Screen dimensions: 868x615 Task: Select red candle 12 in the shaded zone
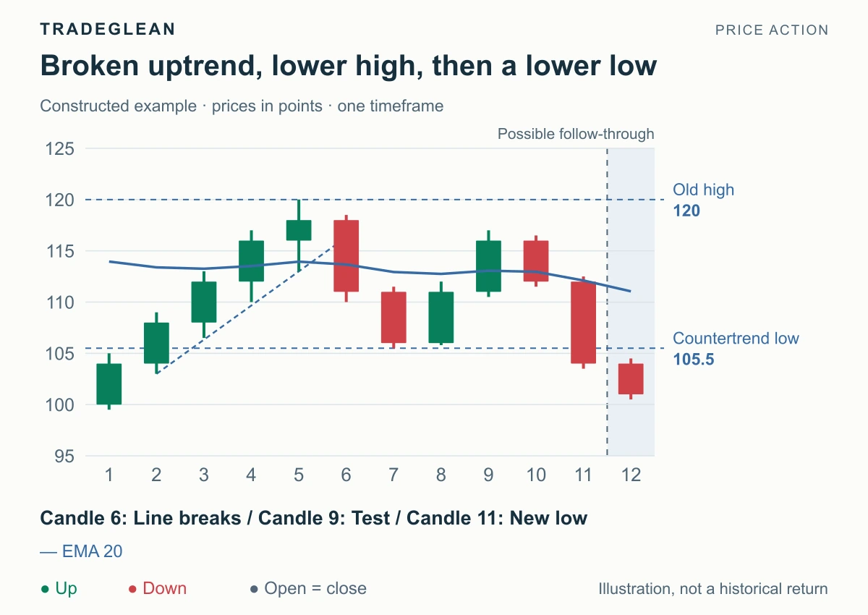click(631, 379)
